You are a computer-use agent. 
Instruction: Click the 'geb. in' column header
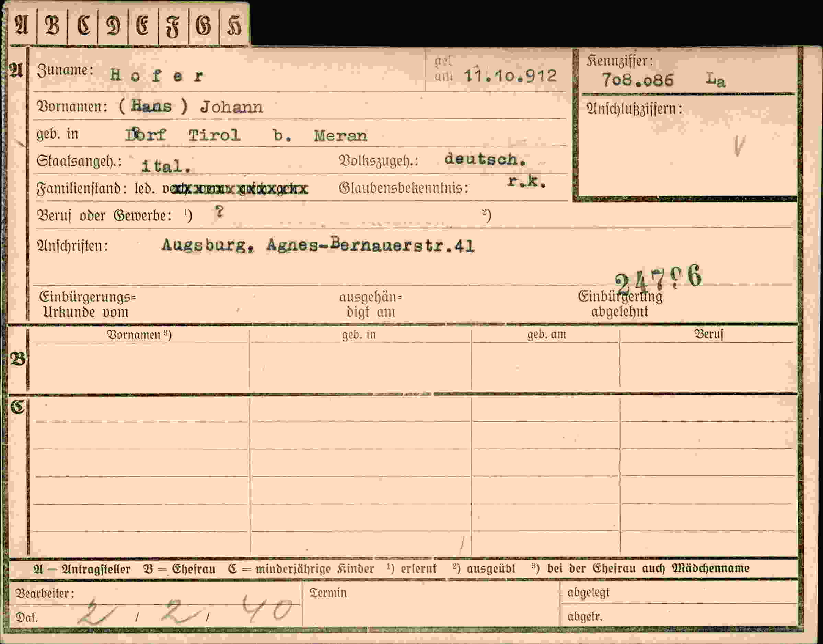point(359,335)
